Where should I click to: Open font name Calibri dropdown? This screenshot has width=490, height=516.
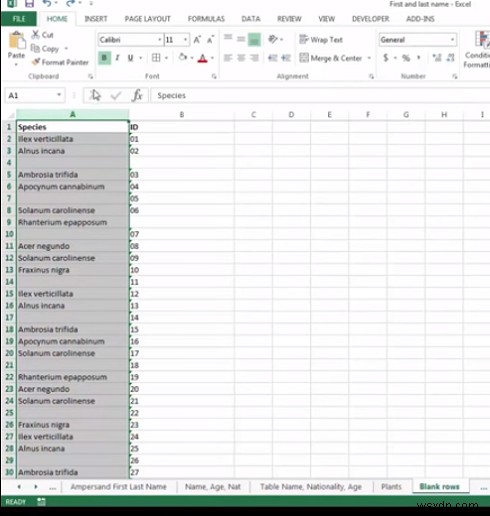[160, 40]
